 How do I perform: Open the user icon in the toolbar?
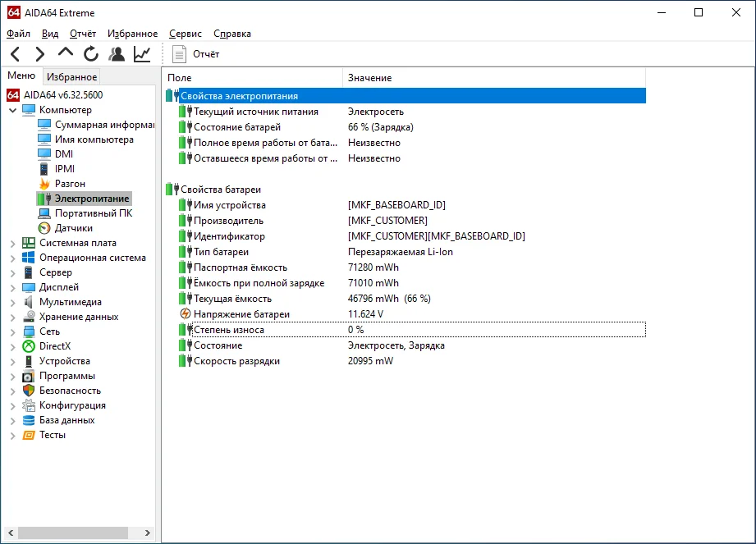point(117,54)
